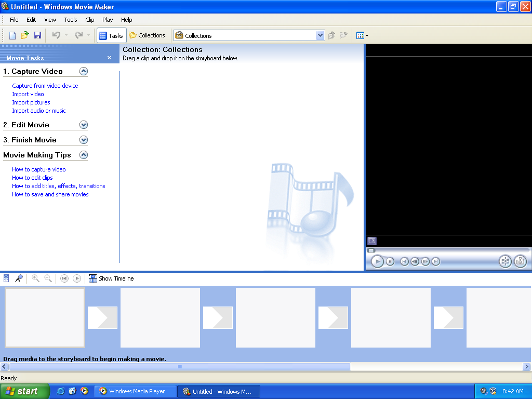Viewport: 532px width, 399px height.
Task: Open the Views dropdown button
Action: [362, 35]
